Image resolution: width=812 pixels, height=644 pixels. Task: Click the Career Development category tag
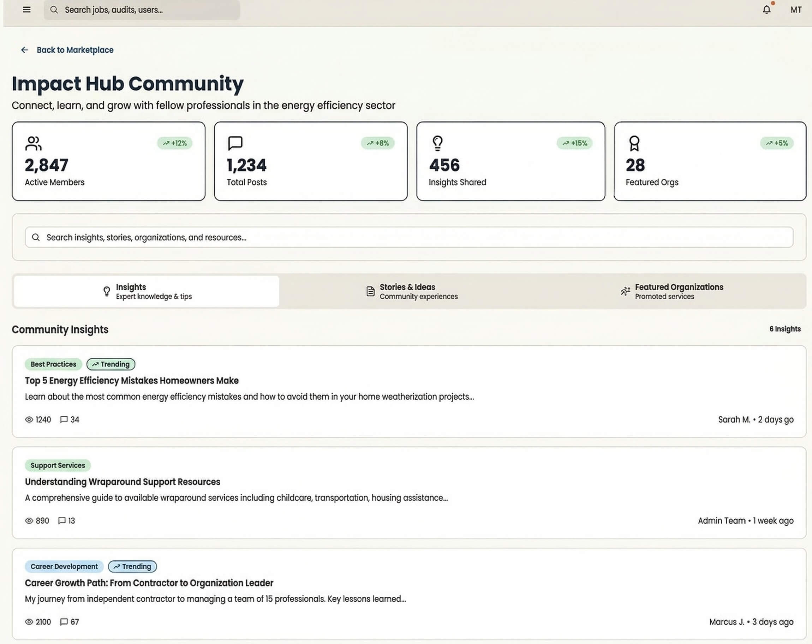click(x=64, y=566)
